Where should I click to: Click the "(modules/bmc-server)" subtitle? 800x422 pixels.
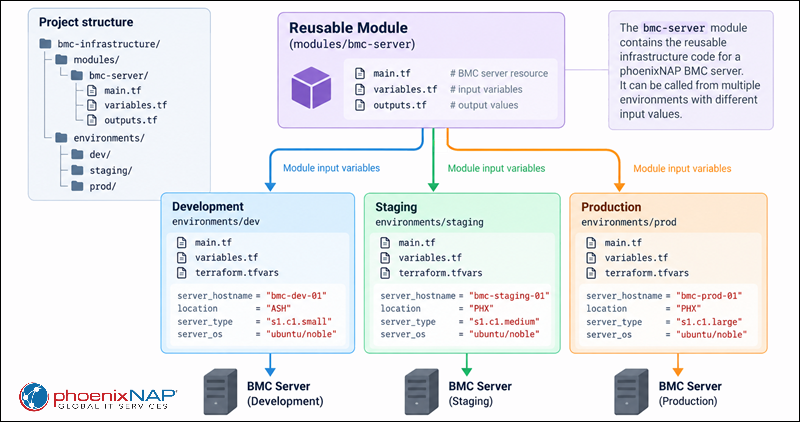click(x=353, y=44)
